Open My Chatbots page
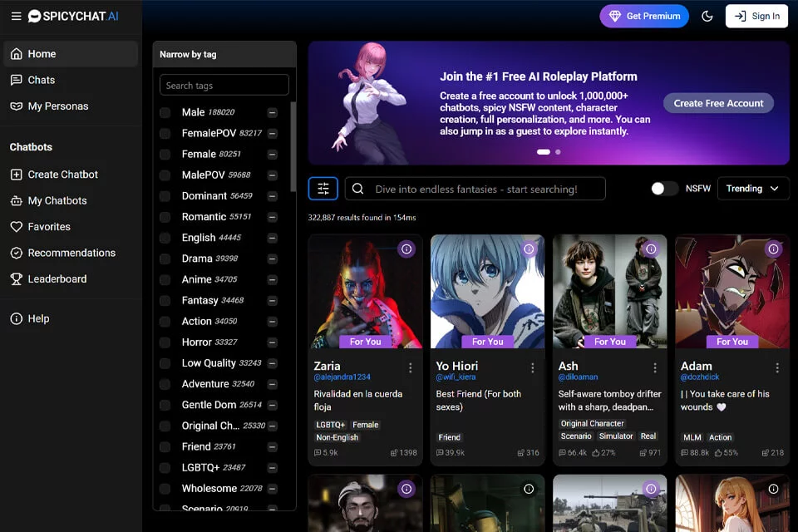This screenshot has width=798, height=532. (71, 200)
